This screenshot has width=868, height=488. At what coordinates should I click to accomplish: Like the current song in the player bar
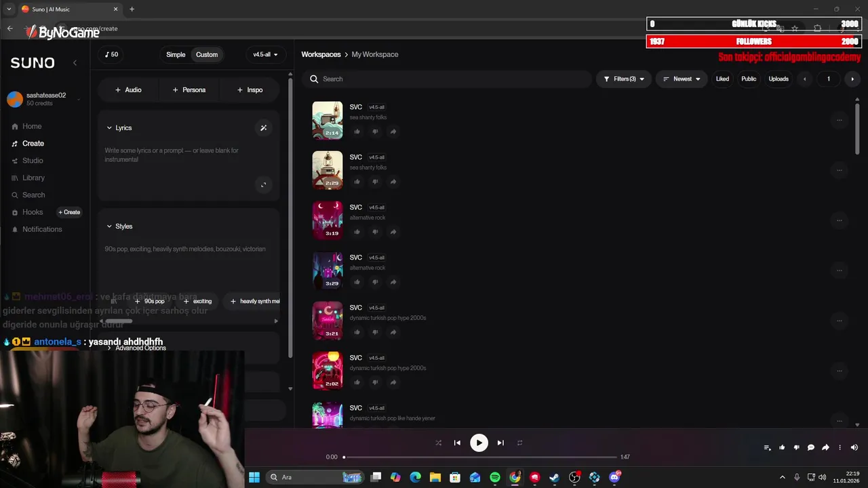coord(782,447)
